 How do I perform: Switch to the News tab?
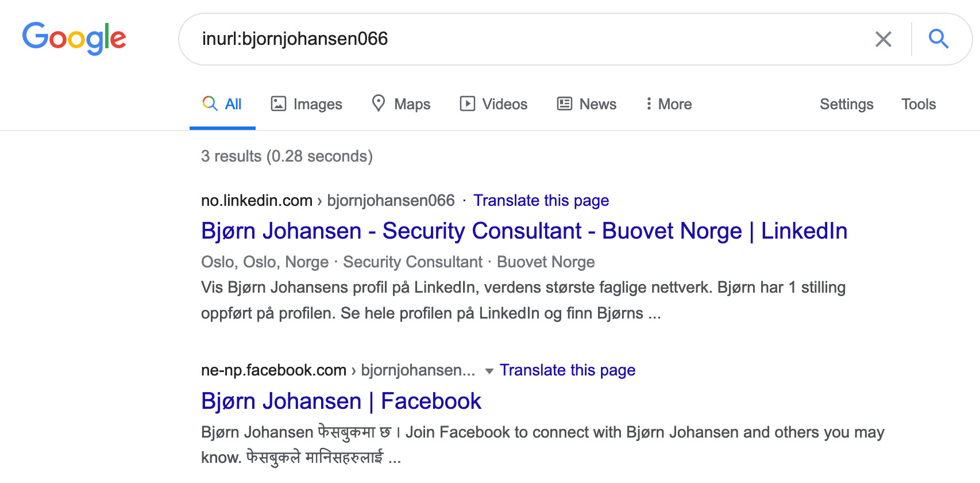[x=597, y=104]
